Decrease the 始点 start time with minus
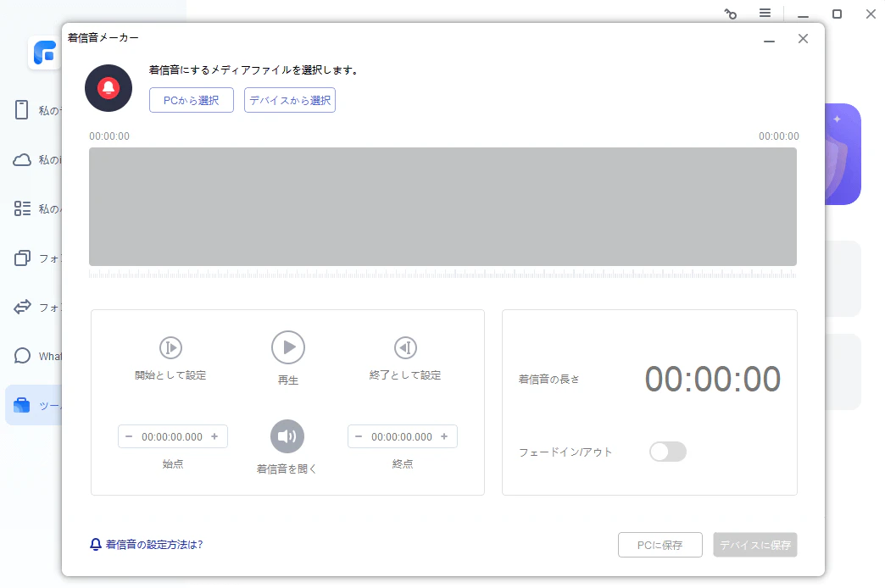The height and width of the screenshot is (588, 885). (129, 436)
